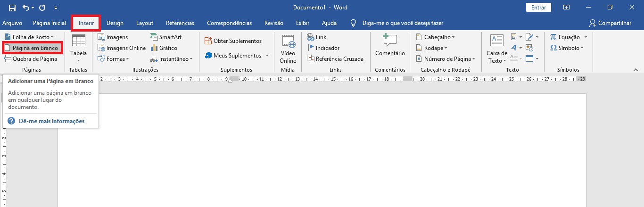
Task: Open the Vídeo Online tool
Action: (x=288, y=49)
